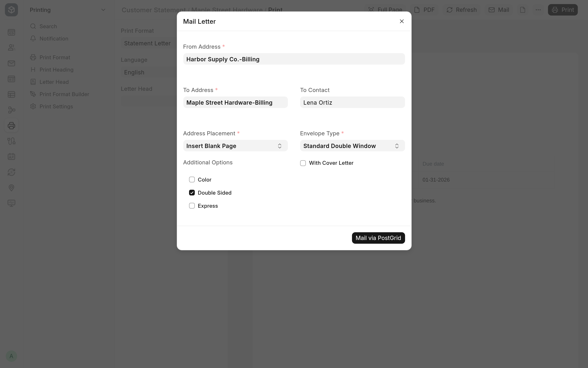
Task: Click the PDF toolbar button
Action: (424, 10)
